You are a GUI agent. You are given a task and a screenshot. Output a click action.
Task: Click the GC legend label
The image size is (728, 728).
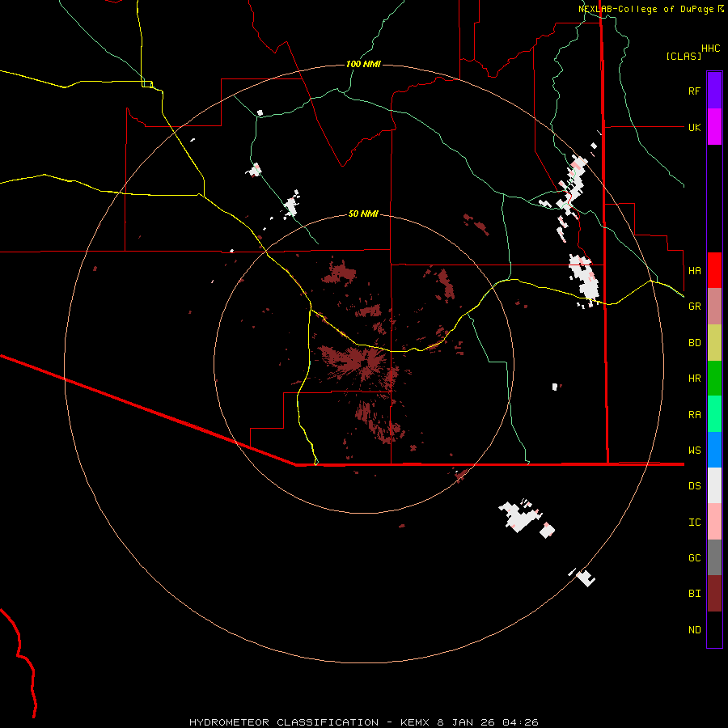coord(694,557)
